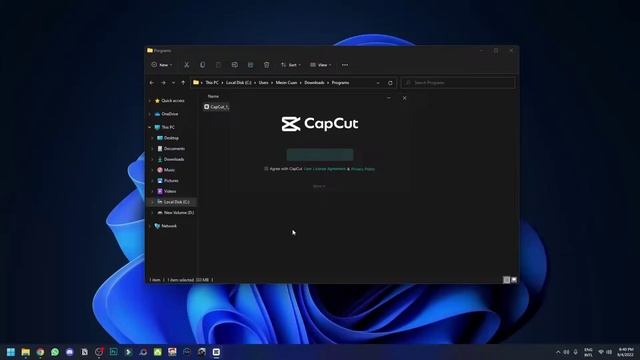Switch Explorer to details view in status bar

[507, 280]
